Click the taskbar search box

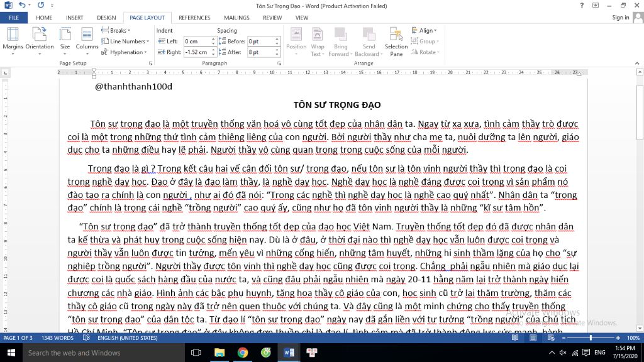coord(103,353)
